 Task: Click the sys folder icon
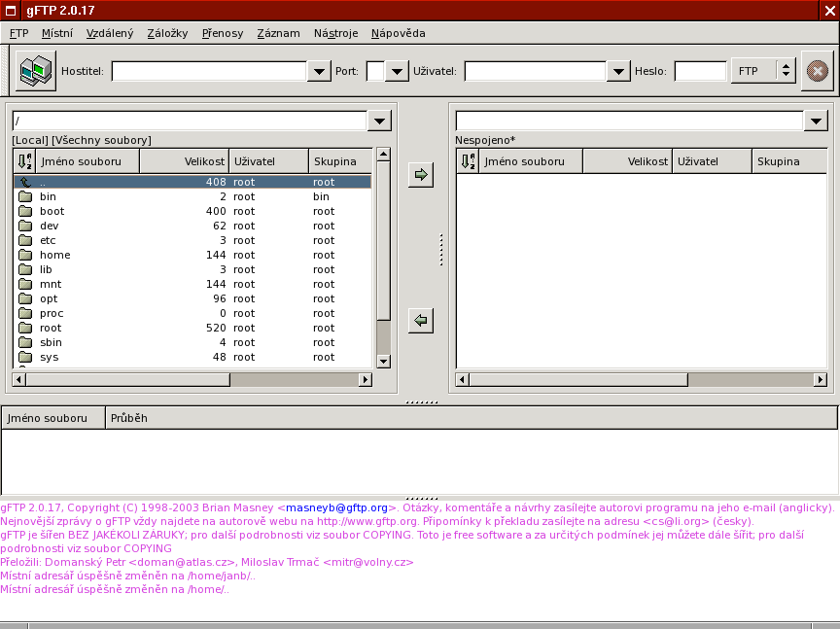click(x=25, y=357)
